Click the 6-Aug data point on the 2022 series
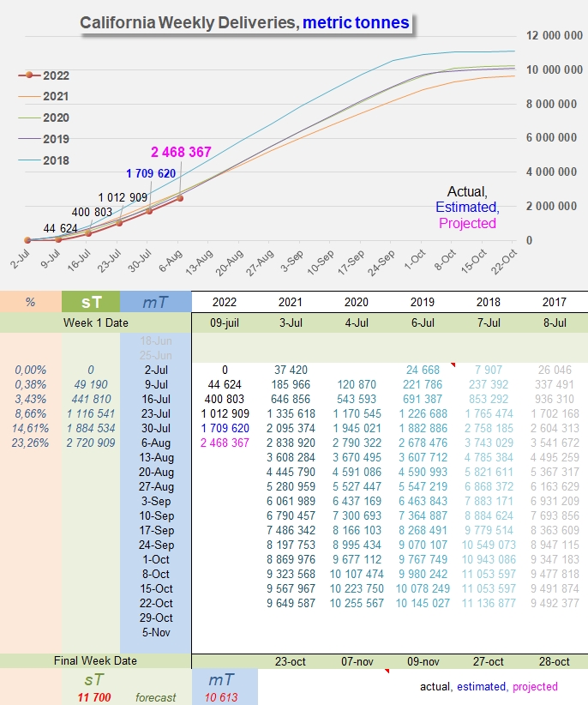 click(x=180, y=198)
